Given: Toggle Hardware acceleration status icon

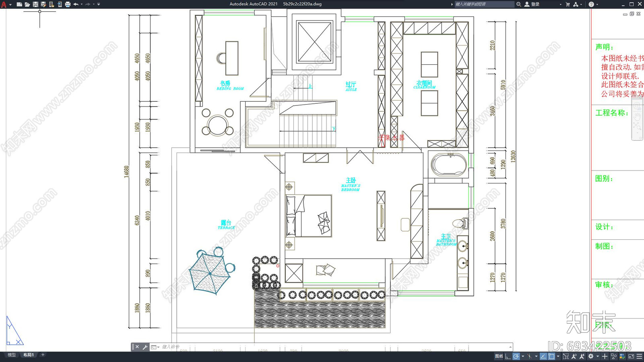Looking at the screenshot, I should (x=622, y=356).
